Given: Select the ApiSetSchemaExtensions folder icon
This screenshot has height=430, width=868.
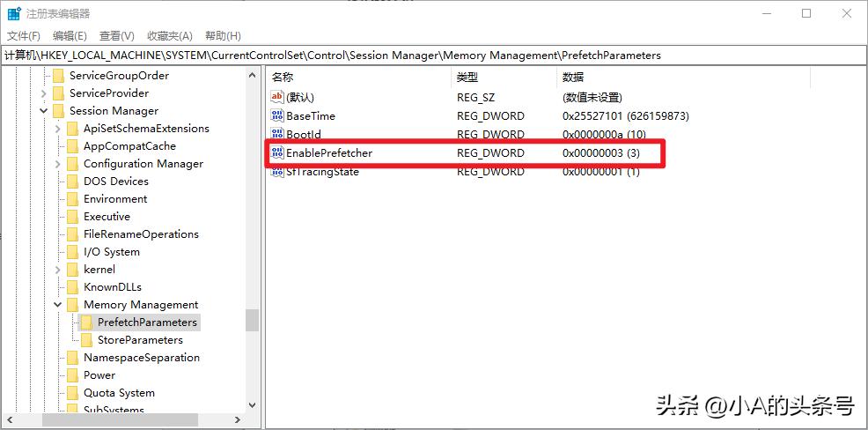Looking at the screenshot, I should click(x=72, y=130).
